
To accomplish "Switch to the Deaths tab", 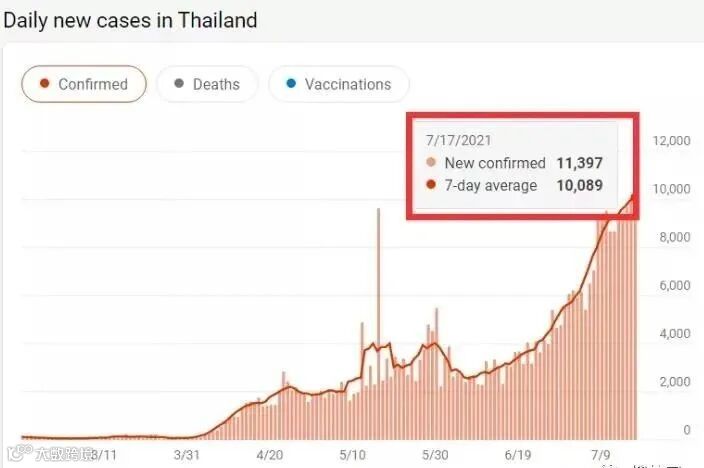I will click(x=207, y=84).
